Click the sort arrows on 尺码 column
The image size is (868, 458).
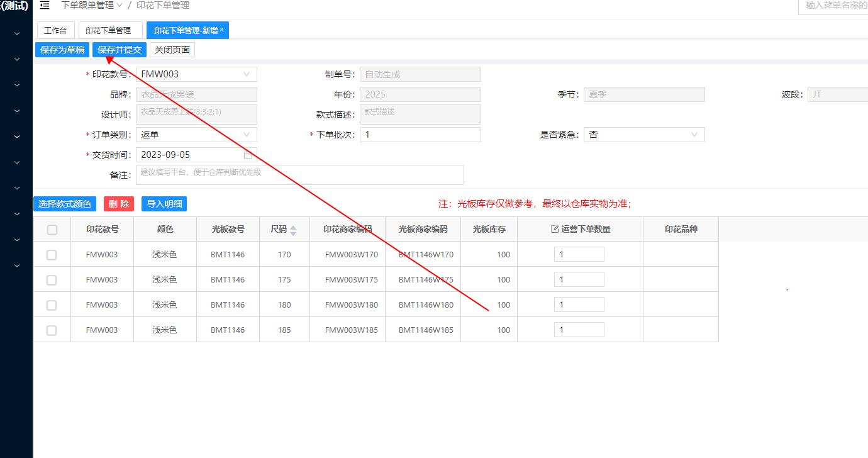(293, 230)
